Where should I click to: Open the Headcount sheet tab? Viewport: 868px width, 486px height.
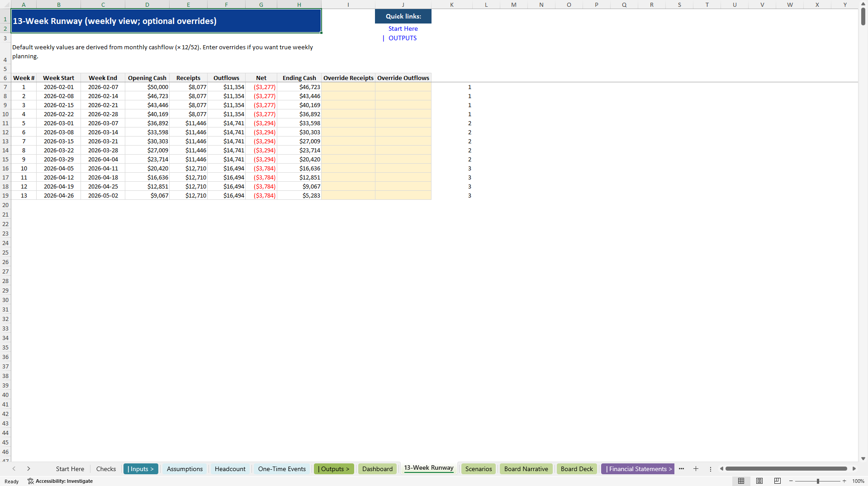click(x=230, y=469)
